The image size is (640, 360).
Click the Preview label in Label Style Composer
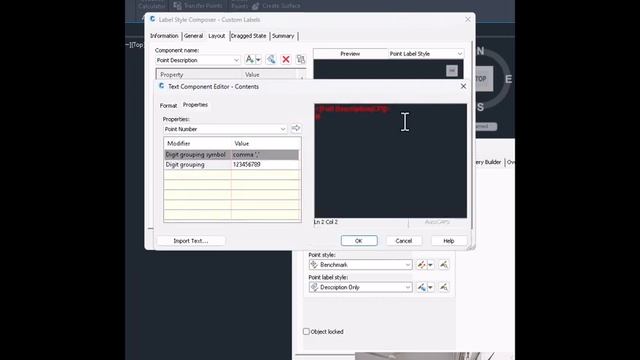click(350, 54)
